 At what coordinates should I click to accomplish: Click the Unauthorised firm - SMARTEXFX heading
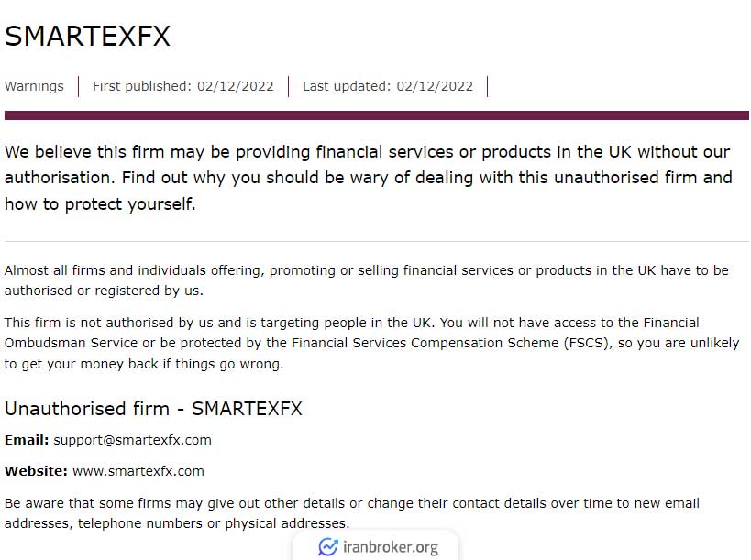click(x=153, y=409)
